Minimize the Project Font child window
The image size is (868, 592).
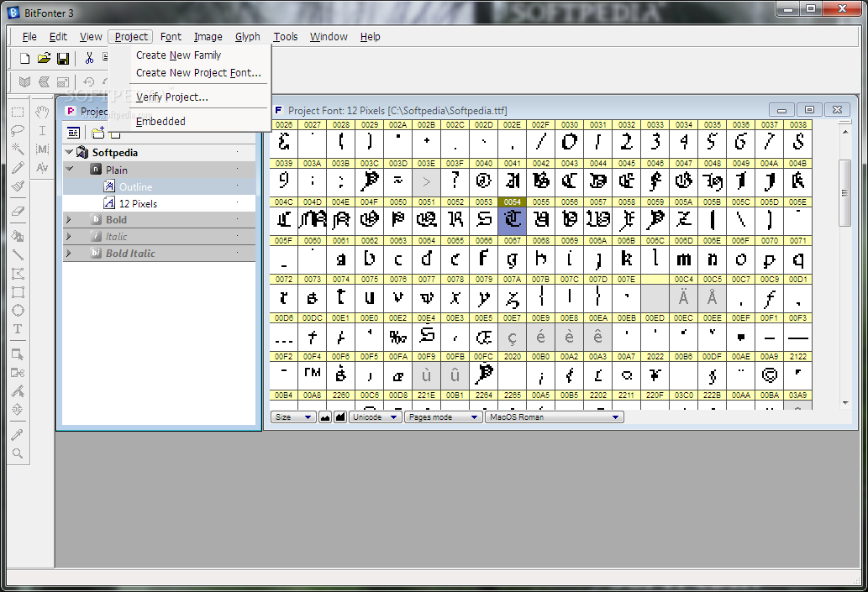[782, 110]
